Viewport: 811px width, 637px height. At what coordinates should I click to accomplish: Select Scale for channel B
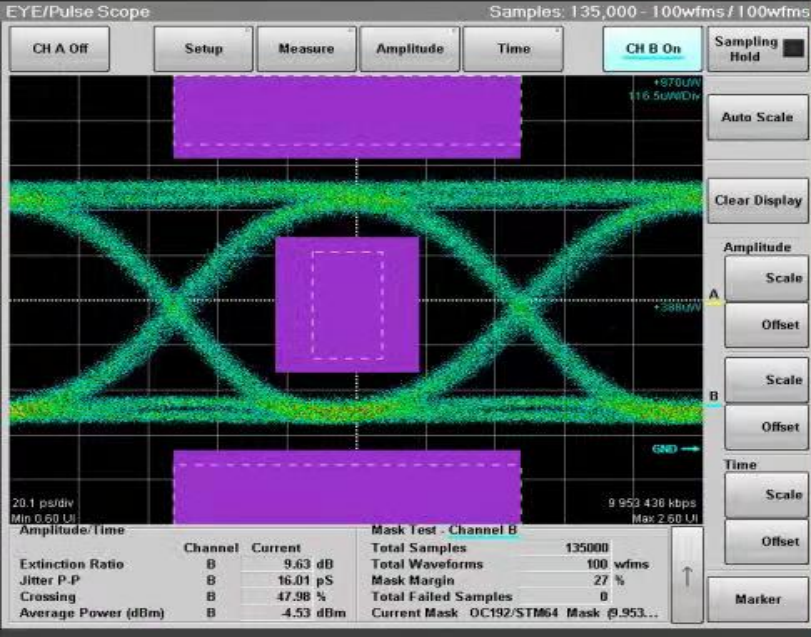pos(765,380)
